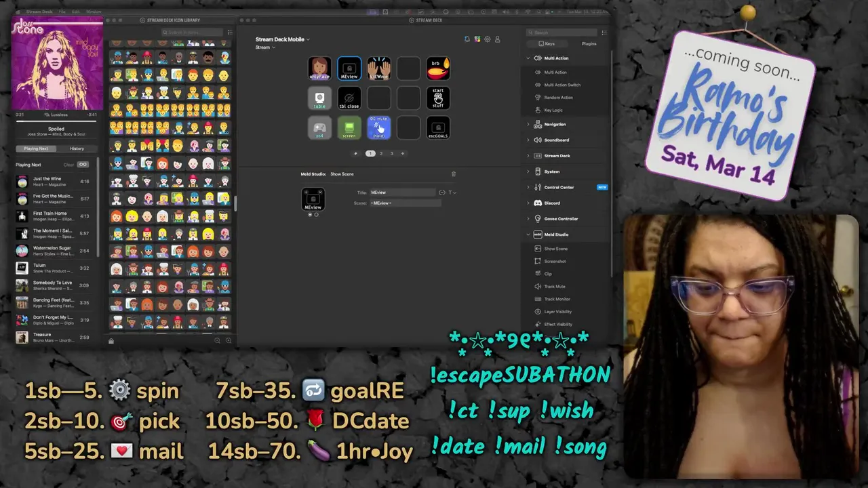868x488 pixels.
Task: Switch to the Plugins tab
Action: pos(589,44)
